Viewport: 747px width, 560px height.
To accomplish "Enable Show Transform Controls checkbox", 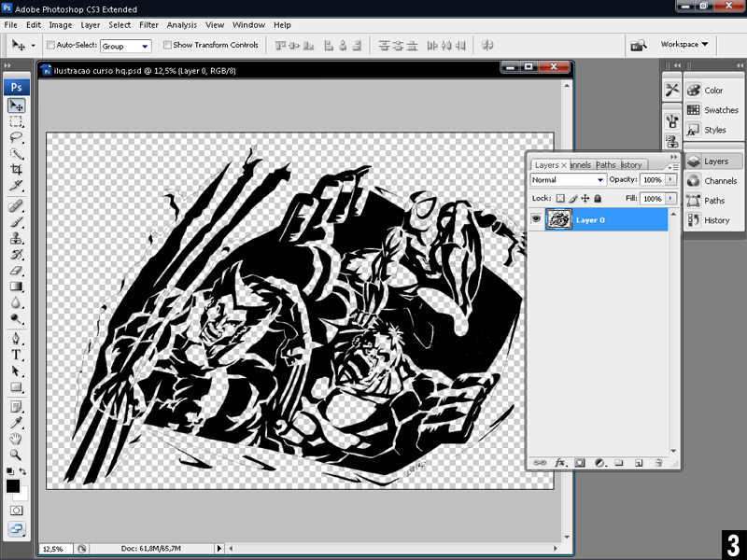I will [167, 45].
